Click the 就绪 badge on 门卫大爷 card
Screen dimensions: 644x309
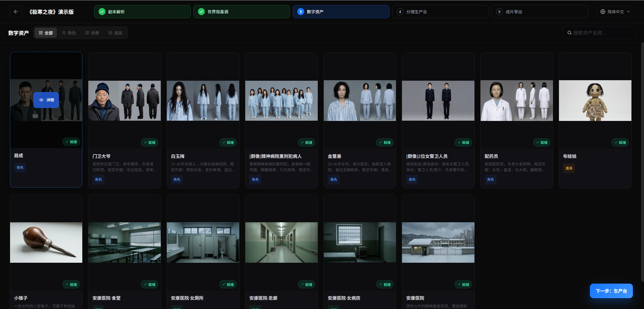coord(150,143)
